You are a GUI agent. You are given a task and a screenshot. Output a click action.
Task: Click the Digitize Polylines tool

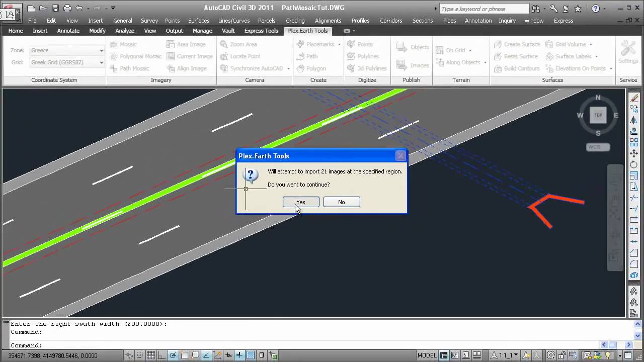[363, 56]
